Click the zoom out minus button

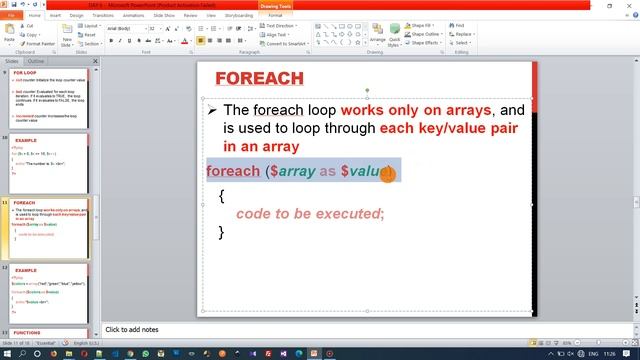coord(577,343)
